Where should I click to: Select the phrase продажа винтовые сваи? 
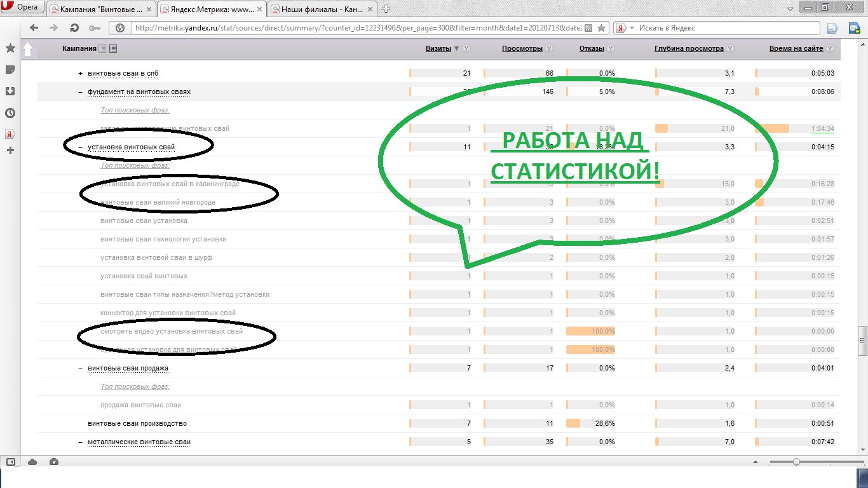tap(140, 405)
